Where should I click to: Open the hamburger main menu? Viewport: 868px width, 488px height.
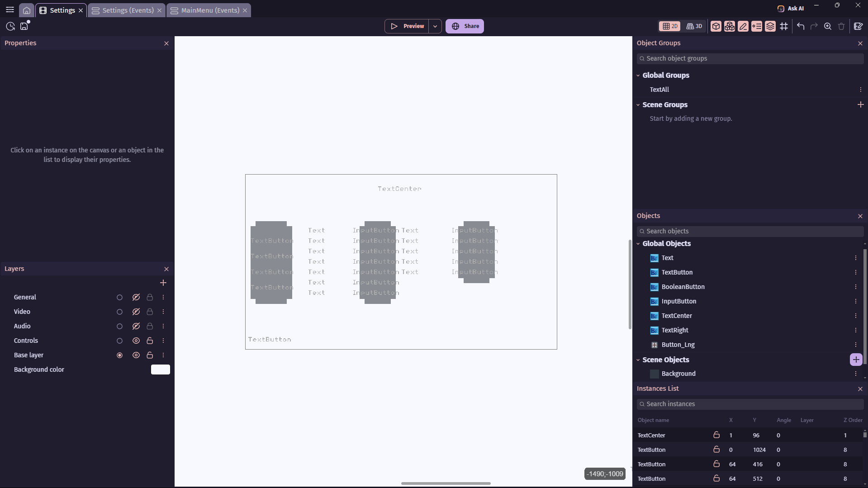coord(9,9)
